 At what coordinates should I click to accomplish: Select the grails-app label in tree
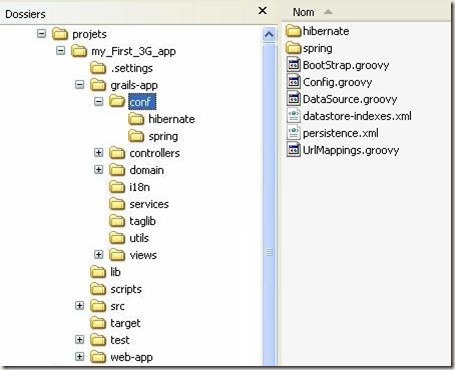(134, 85)
